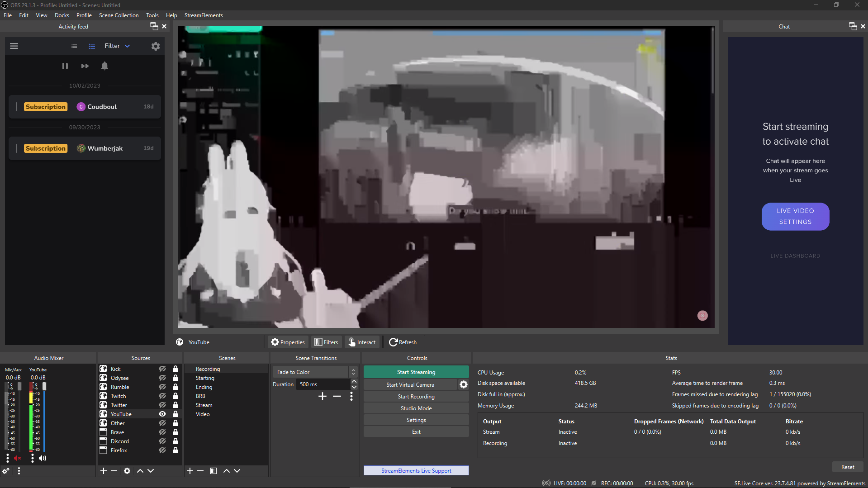Click the alert bell mute icon
Viewport: 868px width, 488px height.
coord(104,66)
